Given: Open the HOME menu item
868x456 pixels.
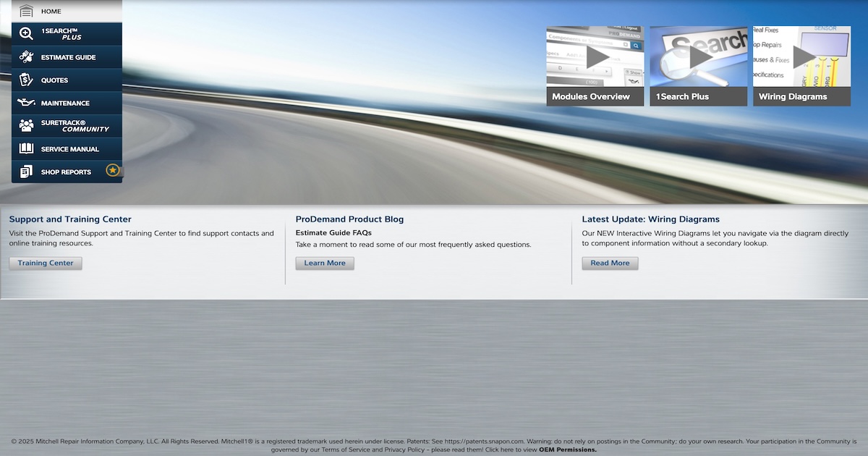Looking at the screenshot, I should pos(67,11).
